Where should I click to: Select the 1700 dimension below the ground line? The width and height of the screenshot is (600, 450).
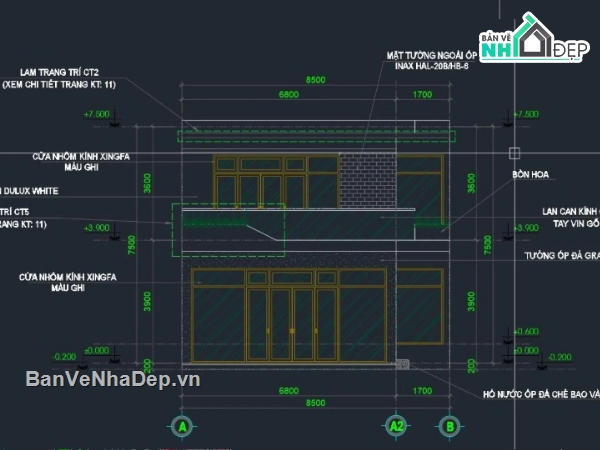422,391
